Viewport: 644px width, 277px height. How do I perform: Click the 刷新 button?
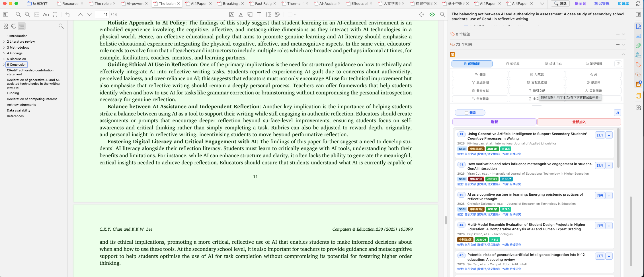tap(495, 122)
